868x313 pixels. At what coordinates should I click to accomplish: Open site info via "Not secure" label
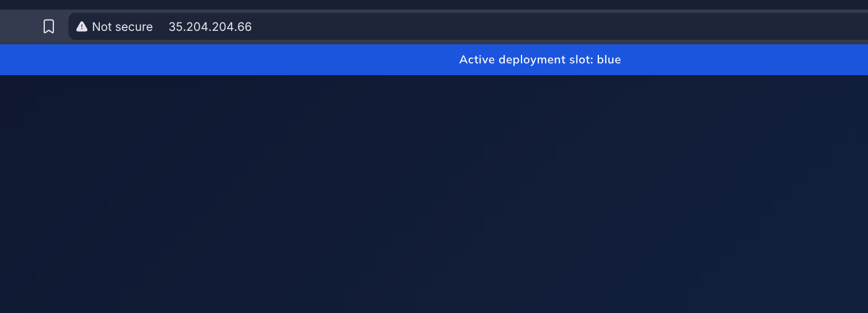(122, 26)
